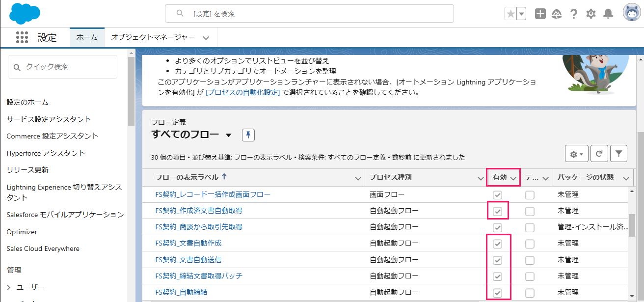644x302 pixels.
Task: Open FS契約_自動締結 flow link
Action: point(181,292)
